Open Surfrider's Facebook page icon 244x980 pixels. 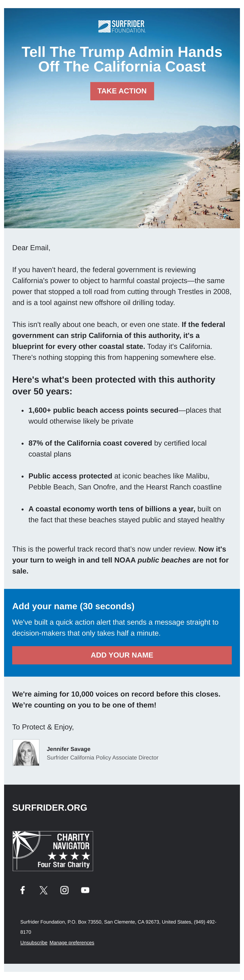coord(23,890)
